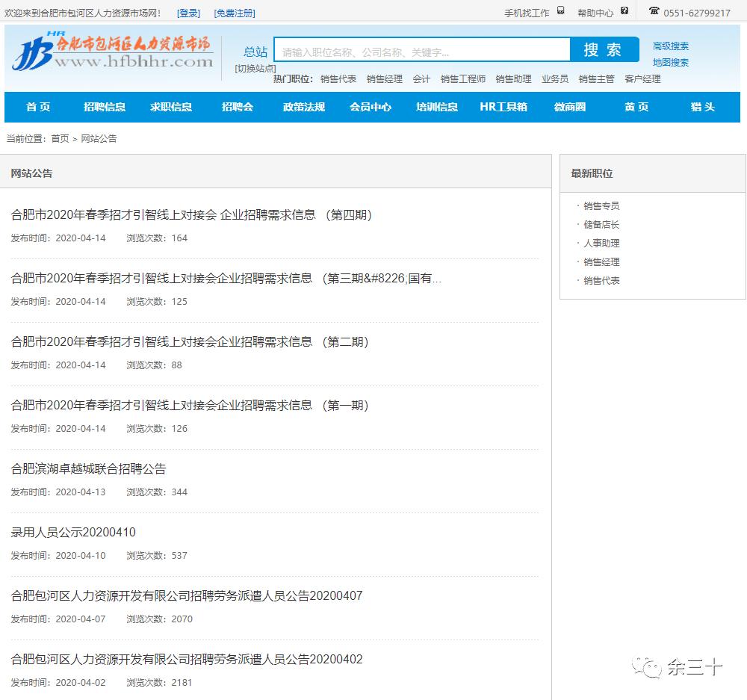The width and height of the screenshot is (747, 700).
Task: Switch to the 招聘会 navigation tab
Action: 238,107
